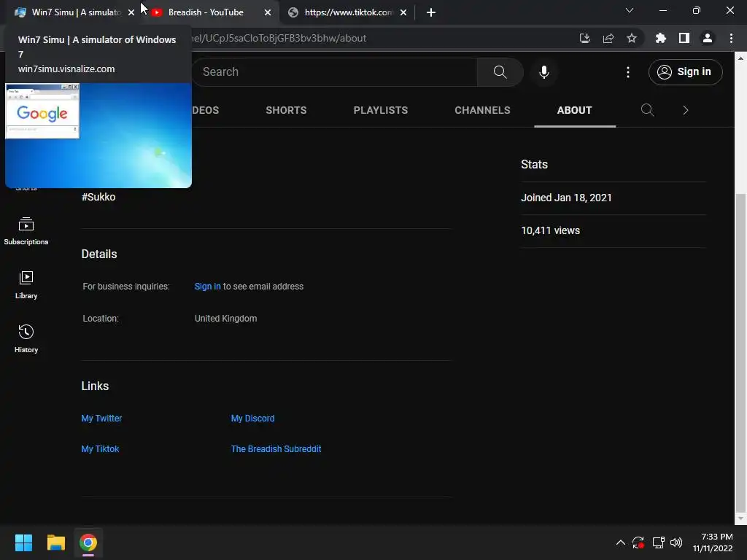Switch to the Breadish - YouTube browser tab
The height and width of the screenshot is (560, 747).
pyautogui.click(x=206, y=12)
